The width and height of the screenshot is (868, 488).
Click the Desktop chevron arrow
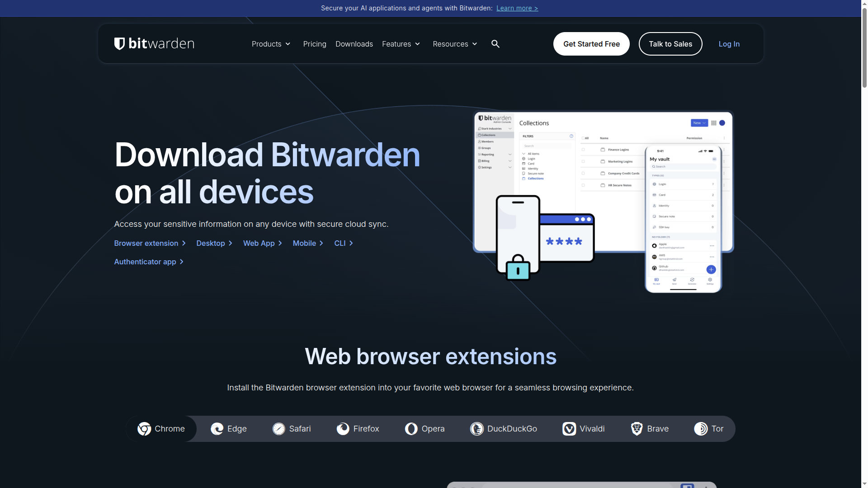click(x=231, y=244)
